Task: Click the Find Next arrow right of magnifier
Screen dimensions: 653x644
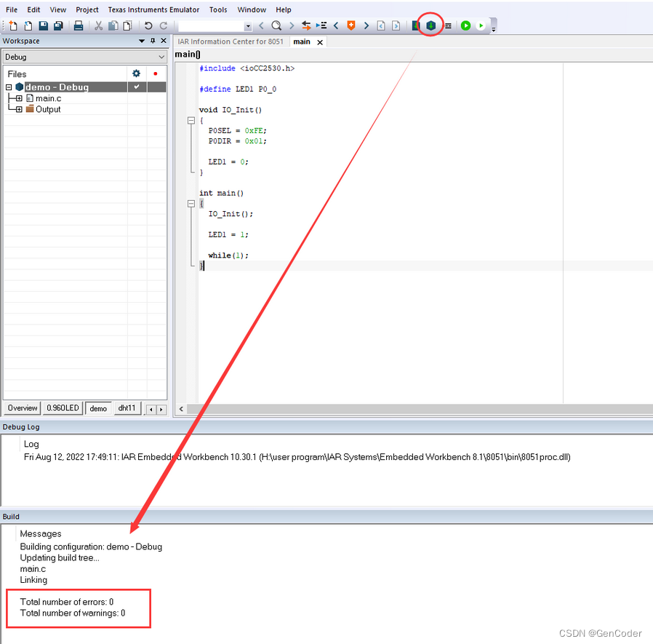Action: [292, 26]
